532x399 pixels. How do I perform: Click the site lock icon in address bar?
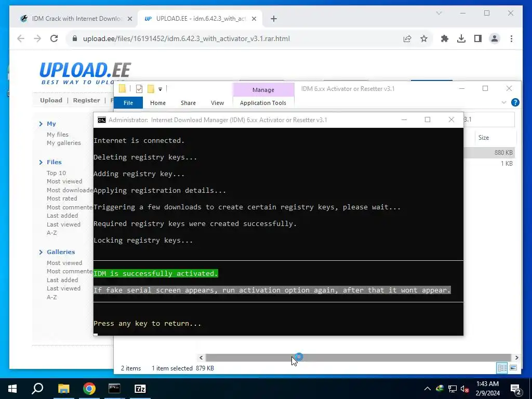75,38
